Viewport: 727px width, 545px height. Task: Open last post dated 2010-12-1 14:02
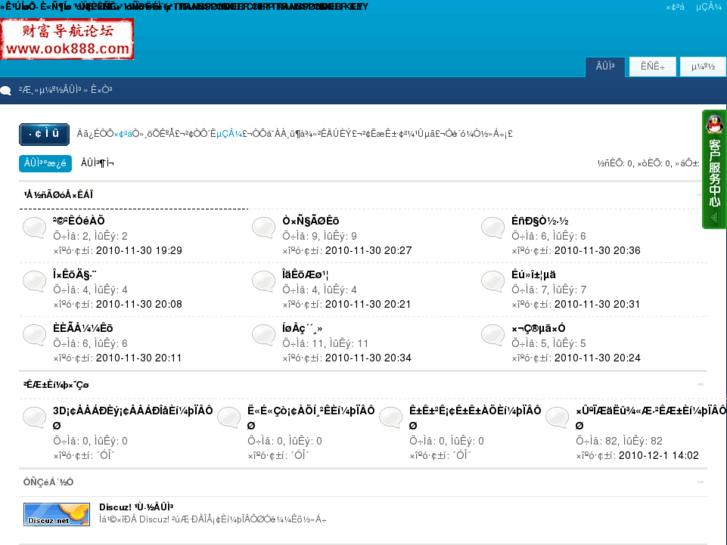coord(658,455)
